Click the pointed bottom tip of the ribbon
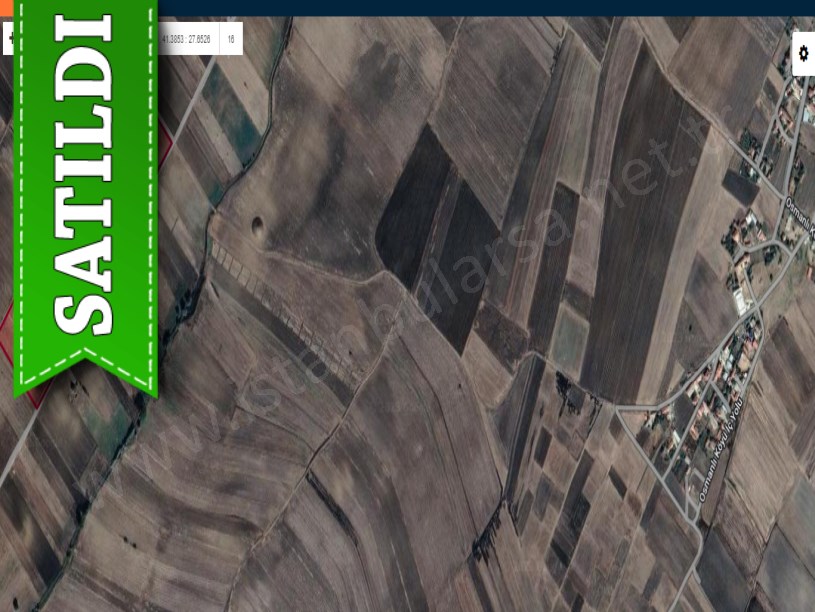 coord(85,358)
